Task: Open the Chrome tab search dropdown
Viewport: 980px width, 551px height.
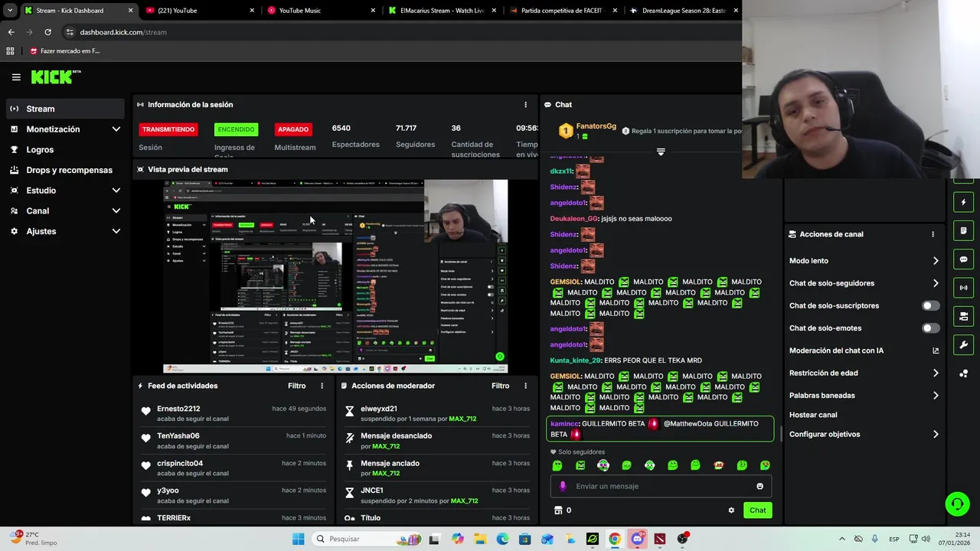Action: [x=10, y=11]
